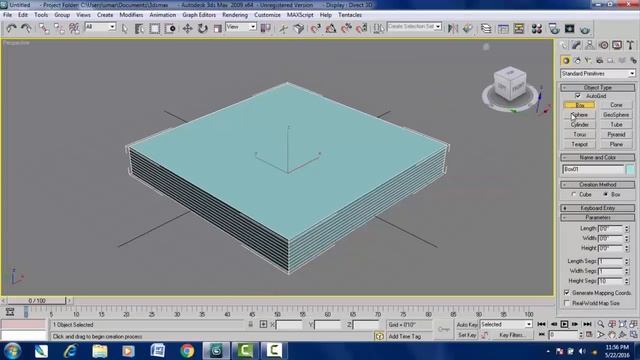640x360 pixels.
Task: Click the Quick Render teapot icon
Action: click(585, 29)
